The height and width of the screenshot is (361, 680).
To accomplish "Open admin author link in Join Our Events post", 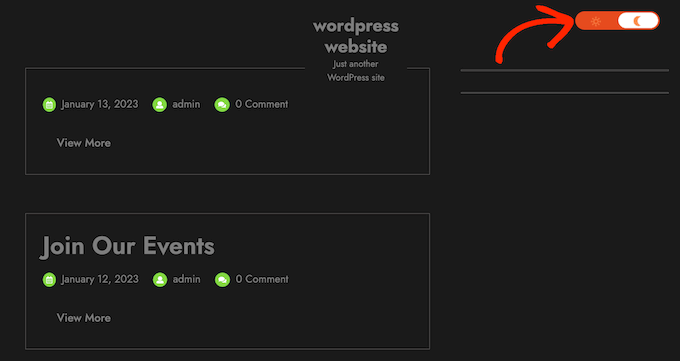I will (x=187, y=279).
